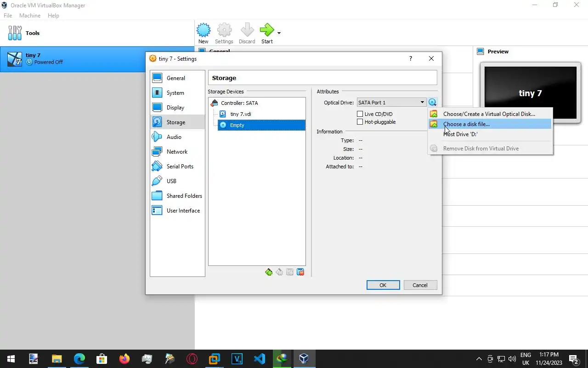Start the VM with the green arrow
Image resolution: width=588 pixels, height=368 pixels.
[267, 34]
